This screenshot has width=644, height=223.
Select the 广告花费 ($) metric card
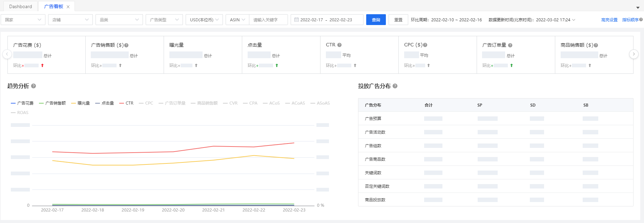pyautogui.click(x=46, y=55)
